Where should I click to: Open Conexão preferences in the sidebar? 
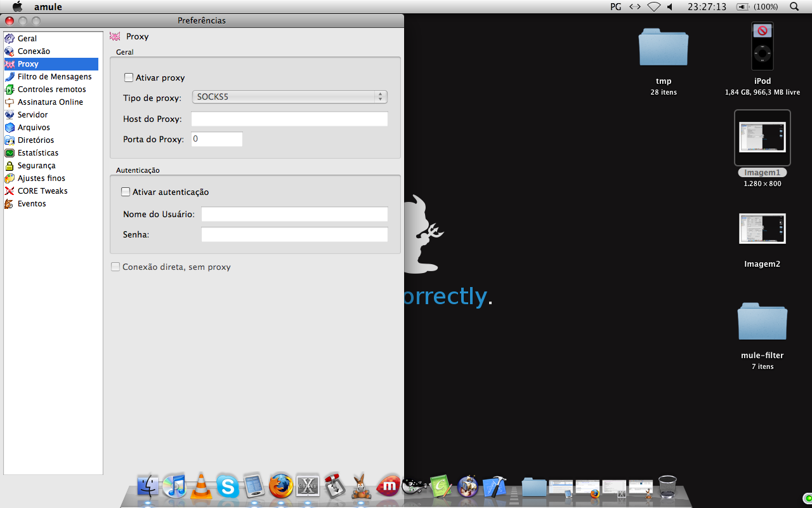point(34,51)
